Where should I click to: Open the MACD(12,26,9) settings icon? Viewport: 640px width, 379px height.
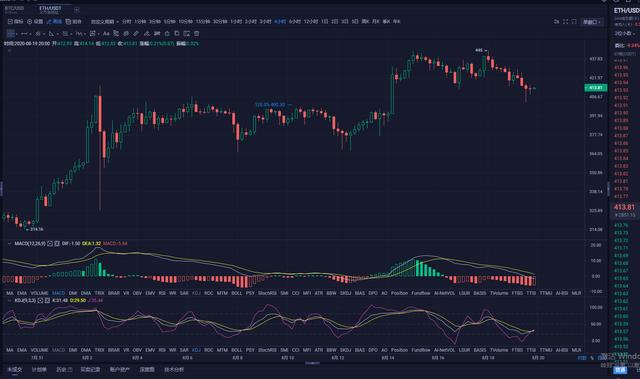coord(50,244)
